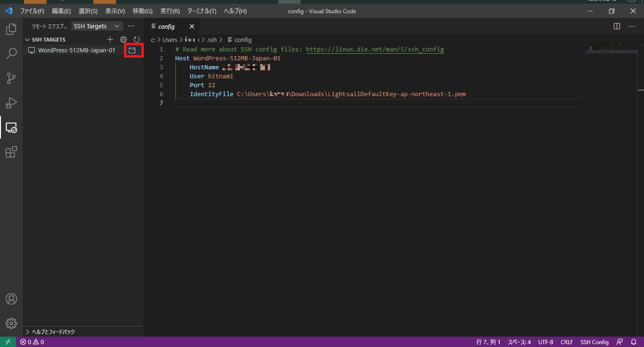Open the ターミナル menu
Viewport: 644px width, 347px height.
pos(198,11)
